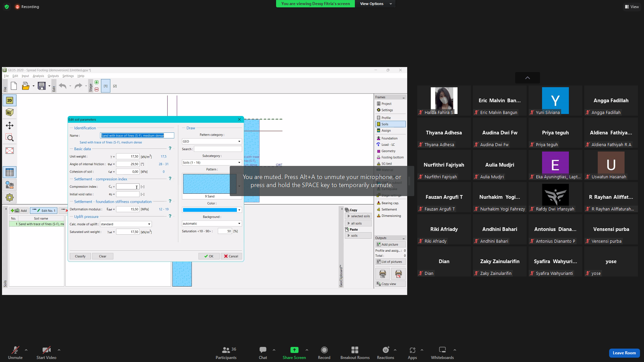Screen dimensions: 644x362
Task: Open the Outputs menu
Action: 53,76
